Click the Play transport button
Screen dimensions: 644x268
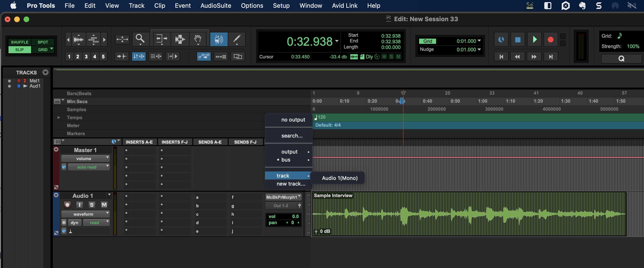(x=534, y=40)
